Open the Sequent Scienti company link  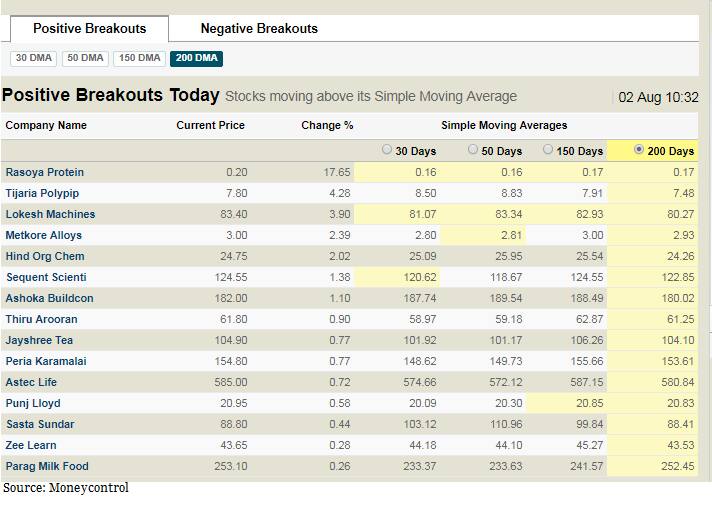tap(46, 277)
